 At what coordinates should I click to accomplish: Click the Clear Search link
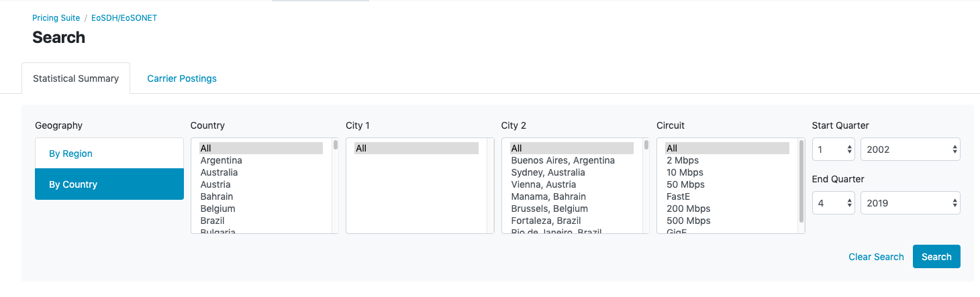point(876,257)
